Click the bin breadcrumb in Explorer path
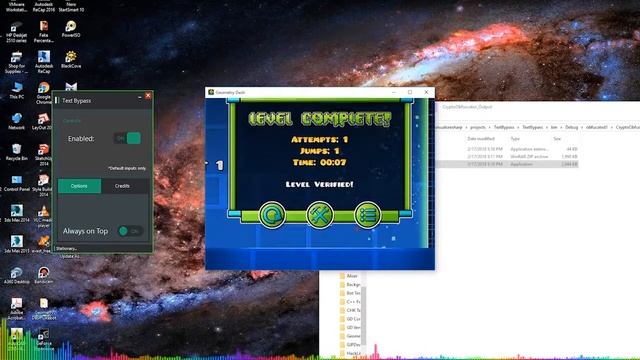 click(554, 127)
